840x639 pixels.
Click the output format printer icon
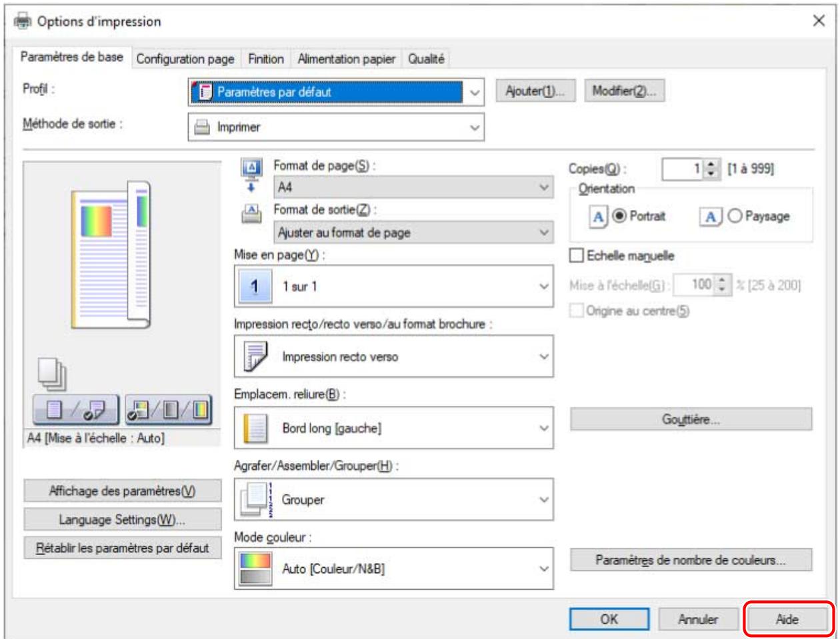click(252, 214)
